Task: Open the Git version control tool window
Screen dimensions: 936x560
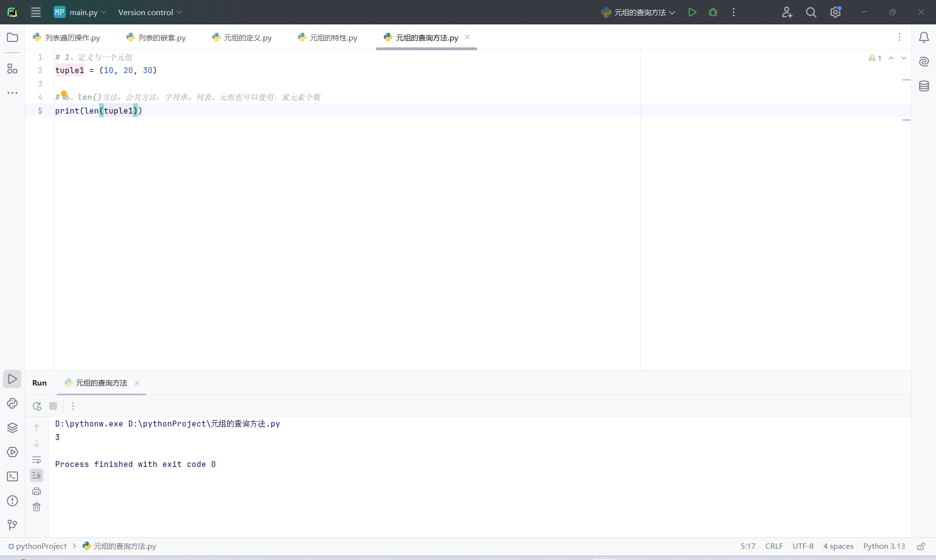Action: [x=12, y=525]
